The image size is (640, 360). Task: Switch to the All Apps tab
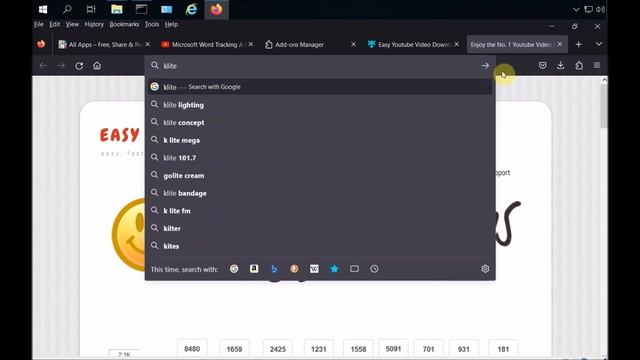point(104,44)
